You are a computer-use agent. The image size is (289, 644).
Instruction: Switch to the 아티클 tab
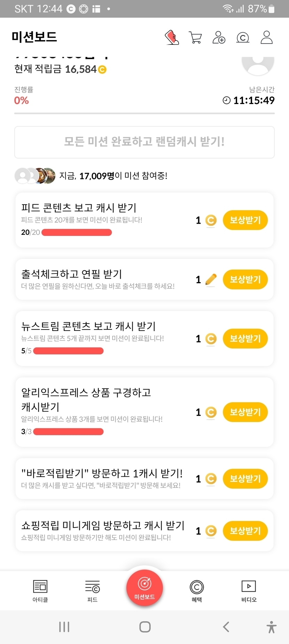[x=40, y=591]
